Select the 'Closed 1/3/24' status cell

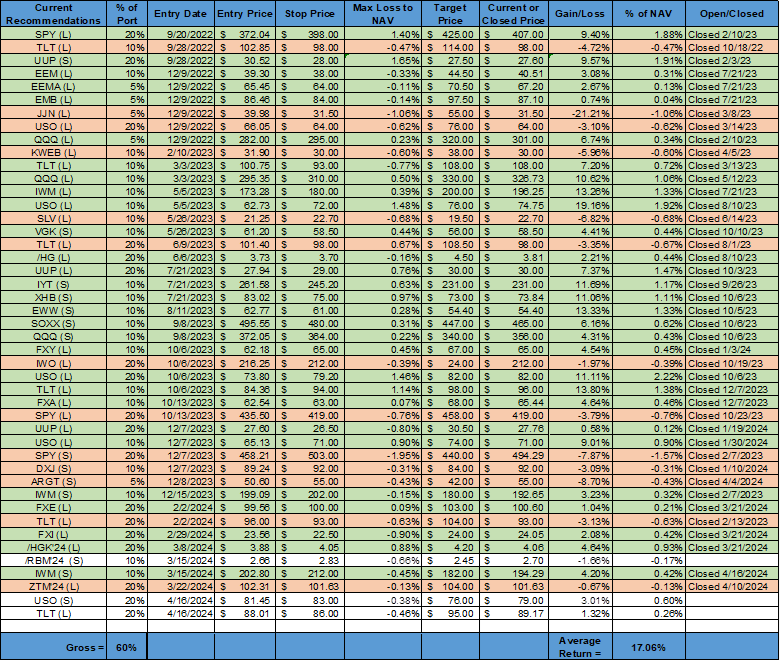coord(732,350)
